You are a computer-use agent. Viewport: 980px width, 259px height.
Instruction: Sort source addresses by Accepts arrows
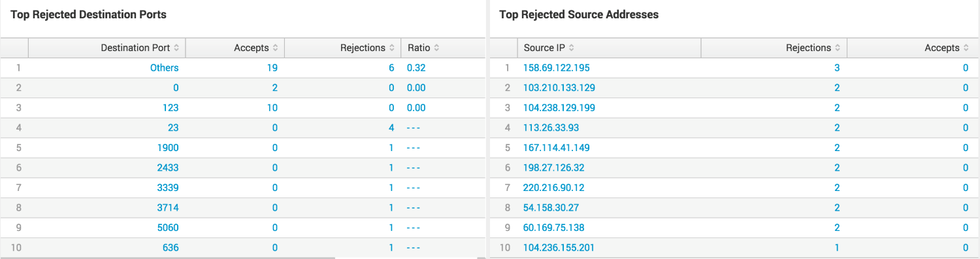(x=966, y=48)
